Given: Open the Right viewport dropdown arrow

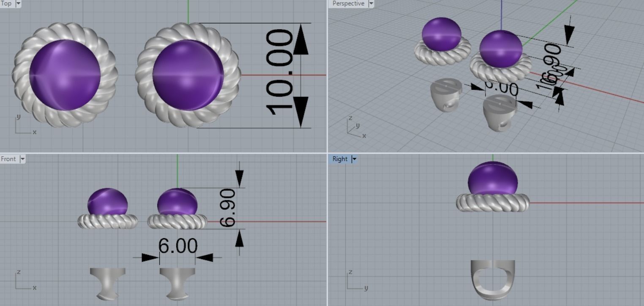Looking at the screenshot, I should [x=354, y=159].
